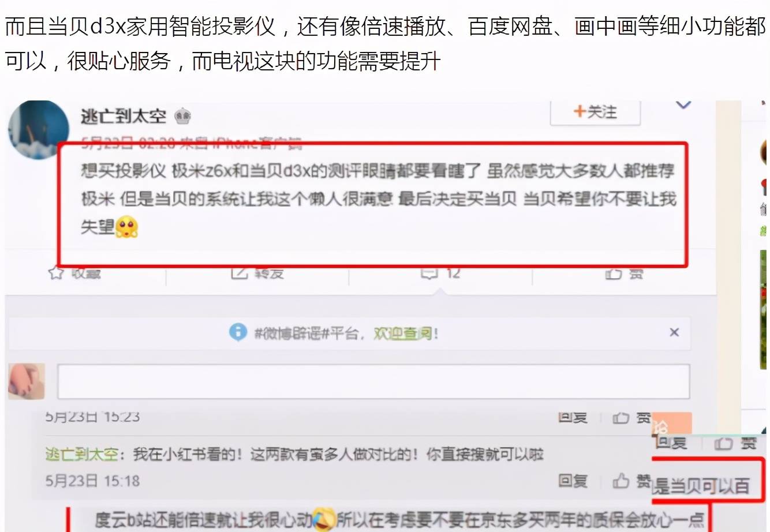
Task: Open the comments icon showing 12
Action: (429, 273)
